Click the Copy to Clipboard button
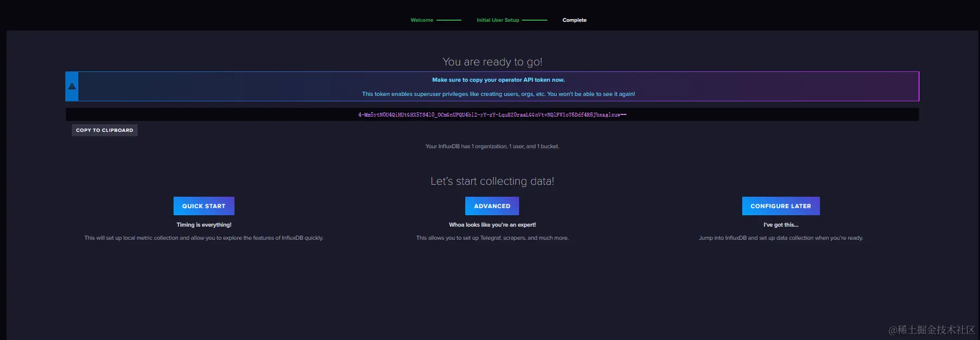The height and width of the screenshot is (340, 980). tap(104, 130)
